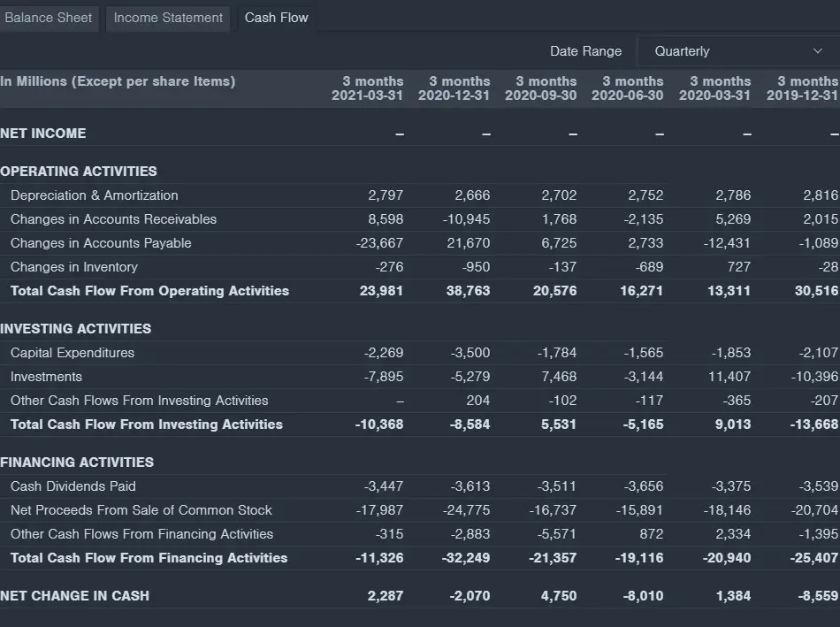Click the accounts receivable value 5,269
Viewport: 840px width, 627px height.
(733, 219)
